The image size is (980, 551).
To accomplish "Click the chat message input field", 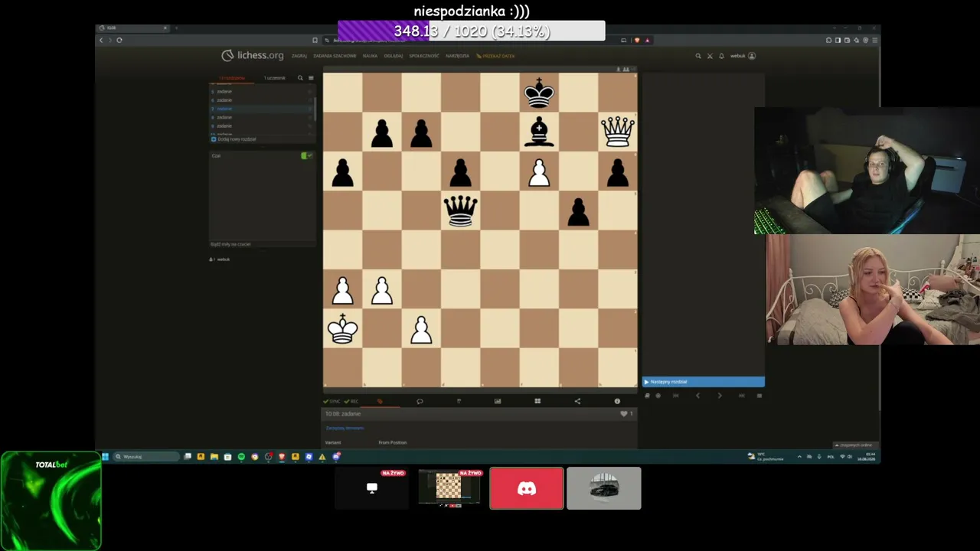I will pyautogui.click(x=263, y=244).
